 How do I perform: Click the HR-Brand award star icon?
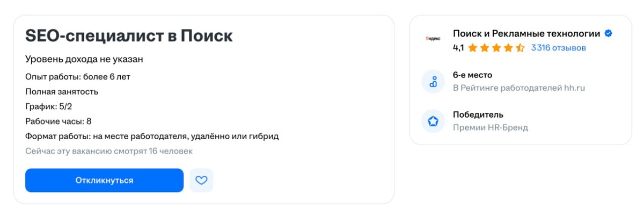433,121
